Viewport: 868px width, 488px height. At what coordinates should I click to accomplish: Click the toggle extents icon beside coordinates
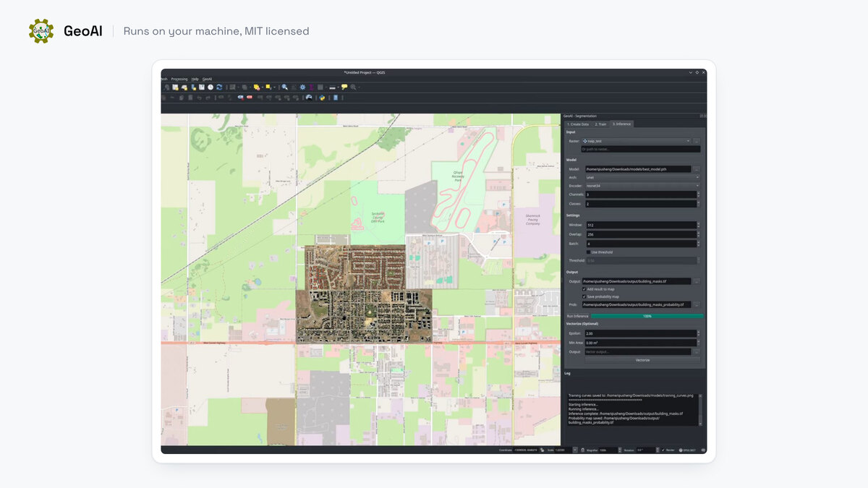tap(542, 450)
